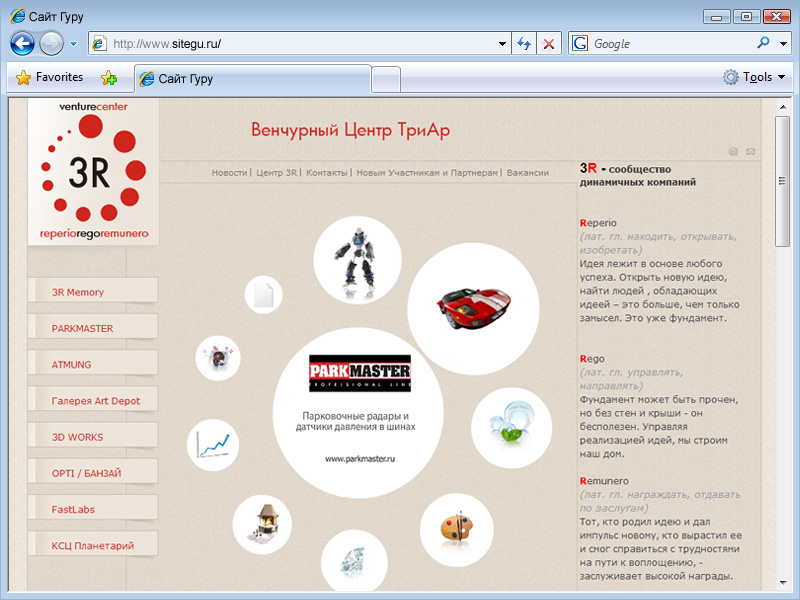Select the Сайт Гуру browser tab
800x600 pixels.
click(x=253, y=79)
